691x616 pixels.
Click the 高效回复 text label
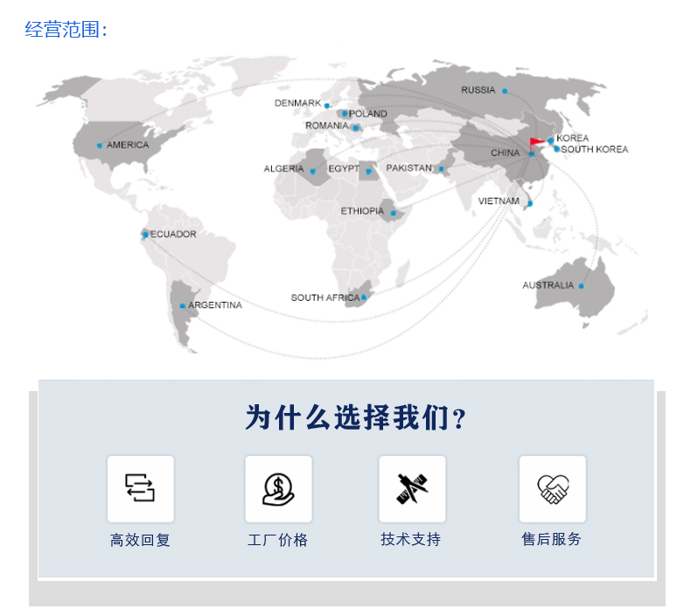click(x=140, y=540)
